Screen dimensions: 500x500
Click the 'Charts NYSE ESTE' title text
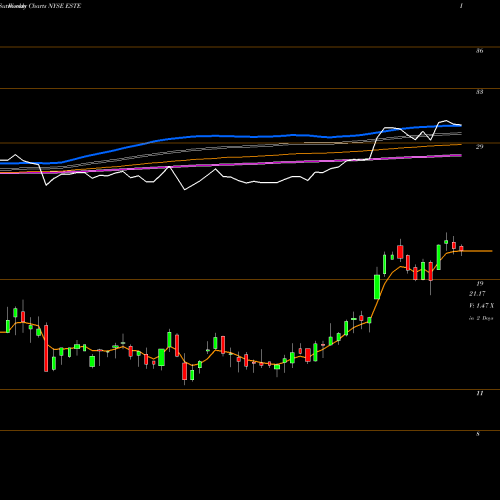click(55, 6)
